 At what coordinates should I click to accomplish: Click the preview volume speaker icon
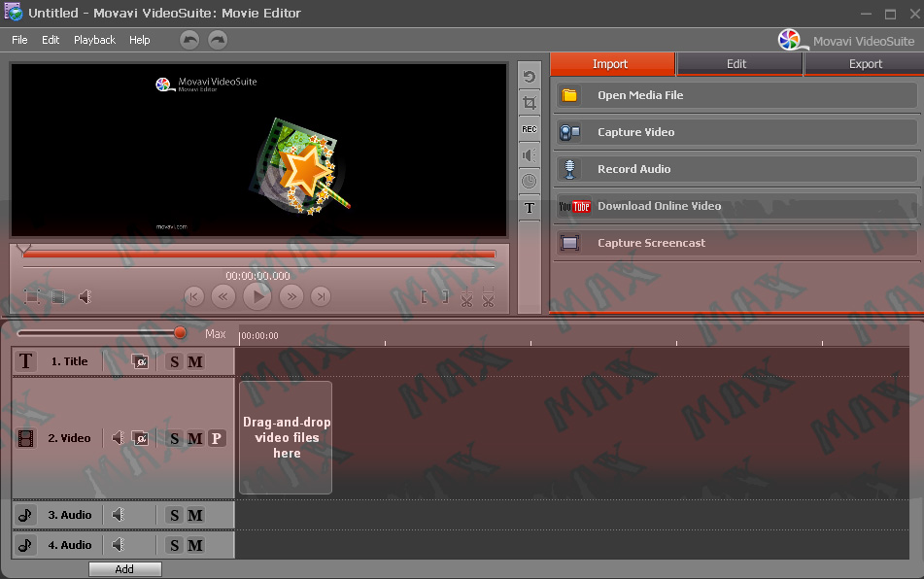point(86,296)
